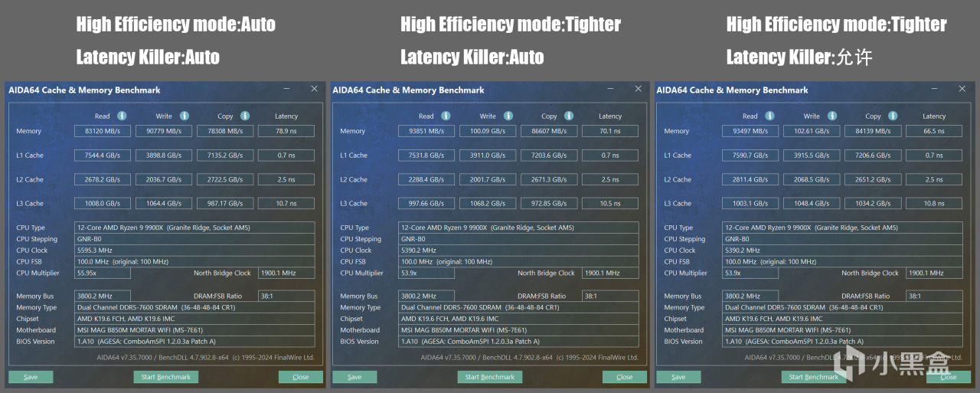Start Benchmark in the 5595.3 MHz CPU clock window
The height and width of the screenshot is (393, 980).
click(166, 377)
